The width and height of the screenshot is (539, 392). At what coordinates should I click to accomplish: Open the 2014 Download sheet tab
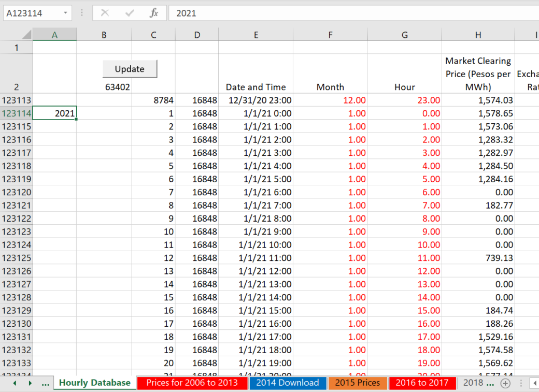pos(287,383)
